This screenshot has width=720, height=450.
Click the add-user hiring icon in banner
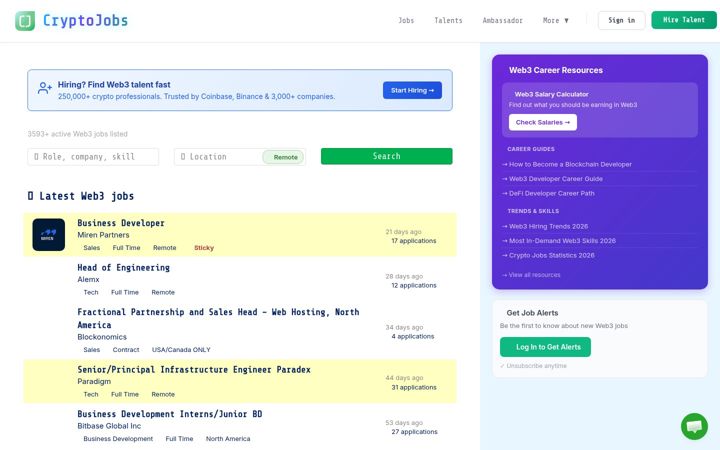click(45, 88)
